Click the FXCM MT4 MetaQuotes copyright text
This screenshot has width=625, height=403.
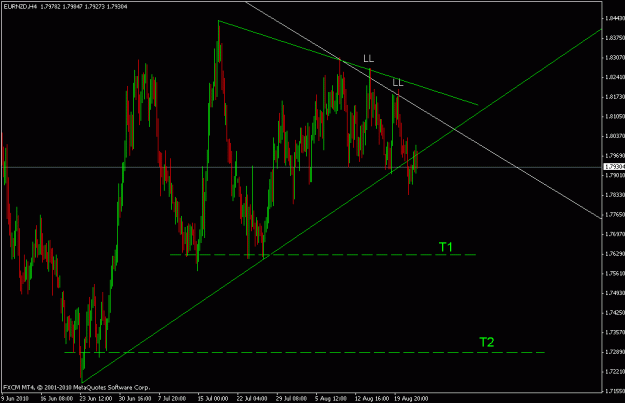tap(77, 387)
